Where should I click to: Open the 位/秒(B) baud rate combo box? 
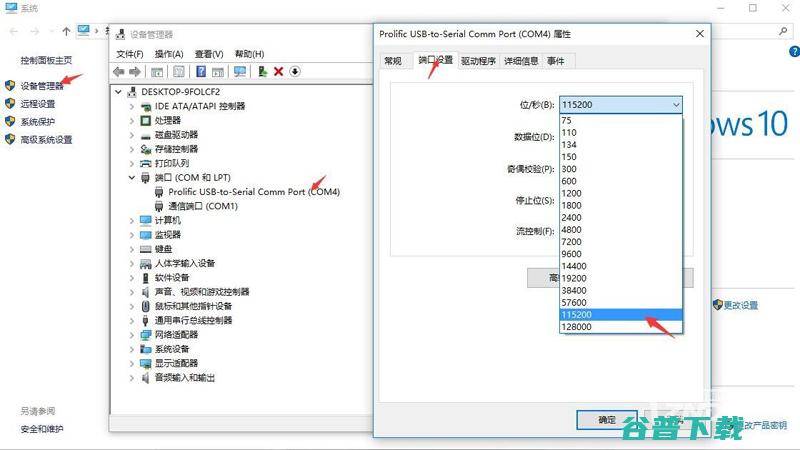(621, 105)
